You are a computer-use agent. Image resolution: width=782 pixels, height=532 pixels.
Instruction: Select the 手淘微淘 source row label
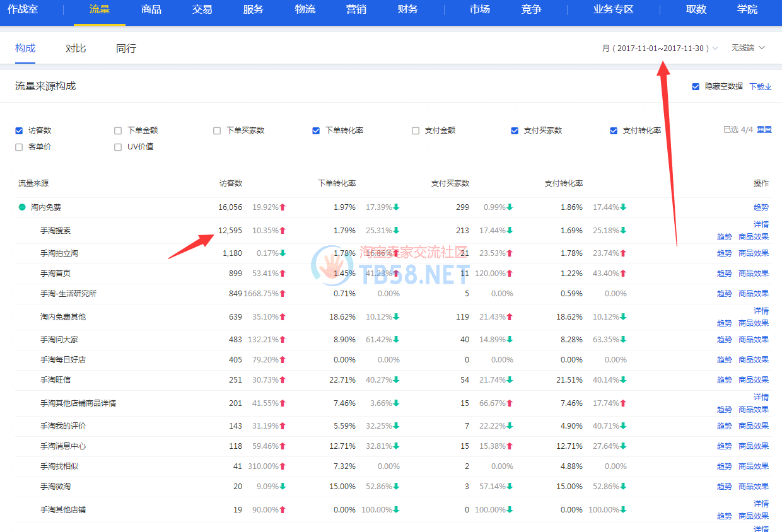[55, 487]
